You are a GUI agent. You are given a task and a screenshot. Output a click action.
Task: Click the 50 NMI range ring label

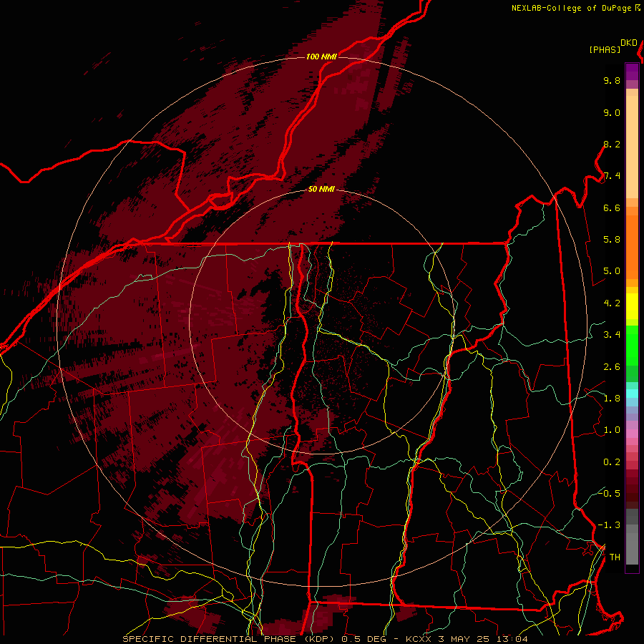321,190
